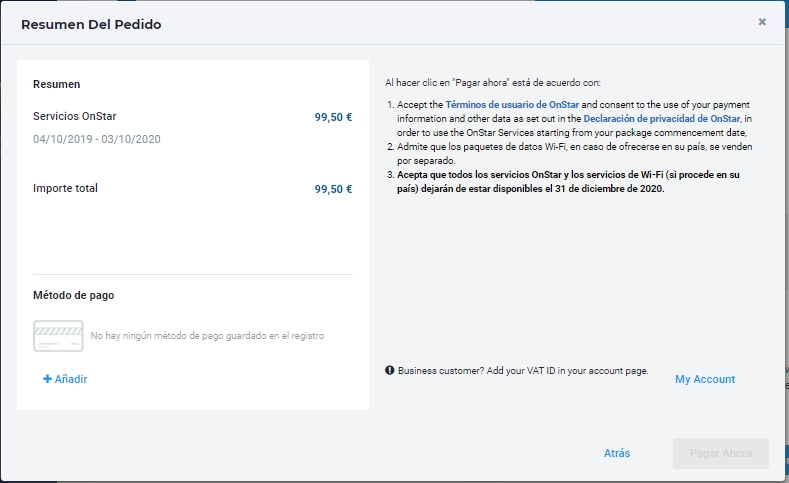This screenshot has height=483, width=789.
Task: Click the Atrás button
Action: [x=617, y=453]
